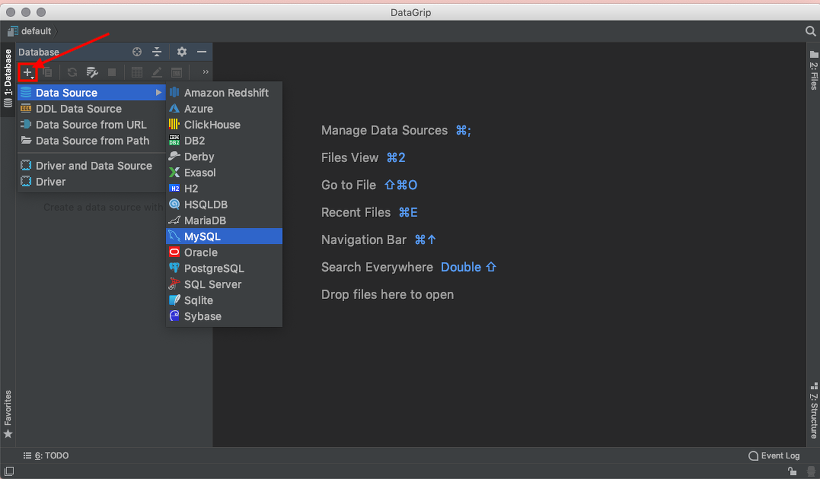The width and height of the screenshot is (820, 479).
Task: Select DDL Data Source menu item
Action: 92,109
